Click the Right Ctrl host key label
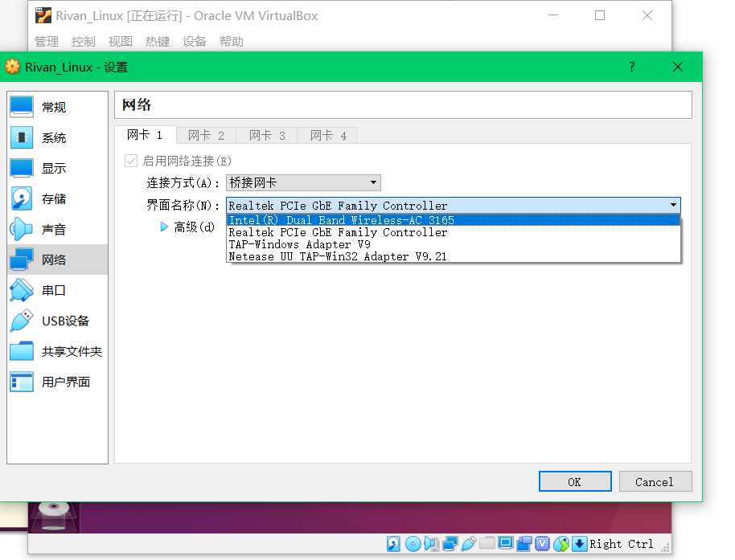735x560 pixels. (x=621, y=544)
